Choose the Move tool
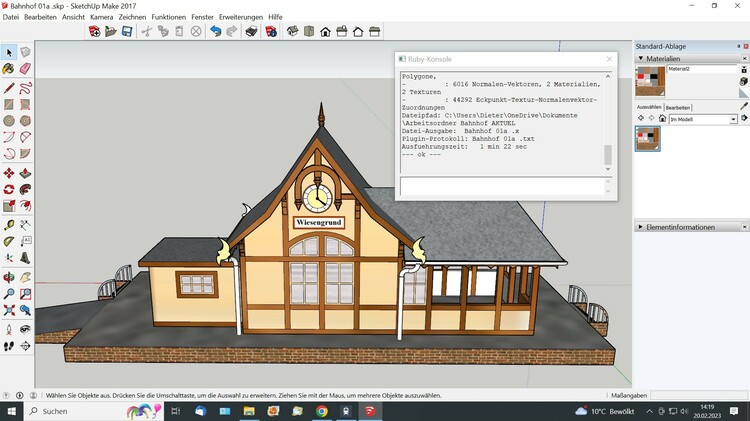750x421 pixels. coord(9,172)
